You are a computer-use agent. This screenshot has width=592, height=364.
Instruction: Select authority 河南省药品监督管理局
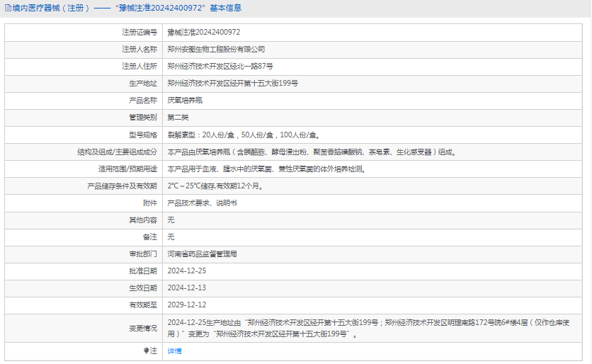tap(203, 254)
